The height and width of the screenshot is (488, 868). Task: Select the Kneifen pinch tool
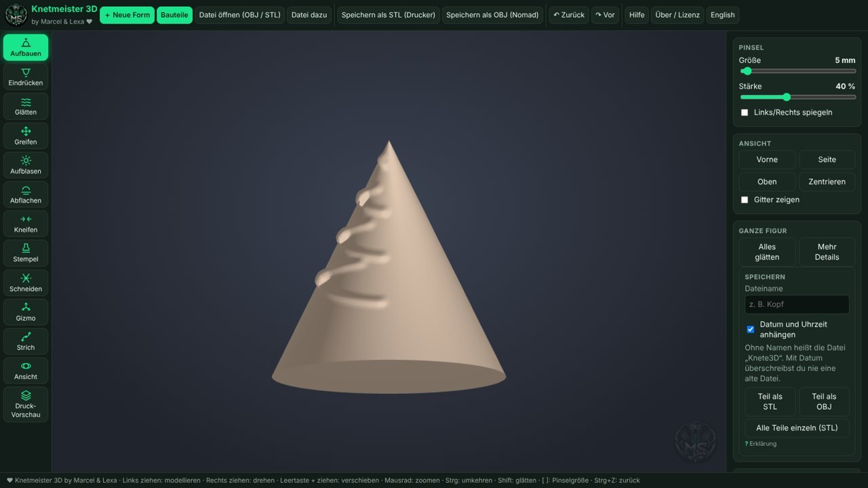coord(26,224)
